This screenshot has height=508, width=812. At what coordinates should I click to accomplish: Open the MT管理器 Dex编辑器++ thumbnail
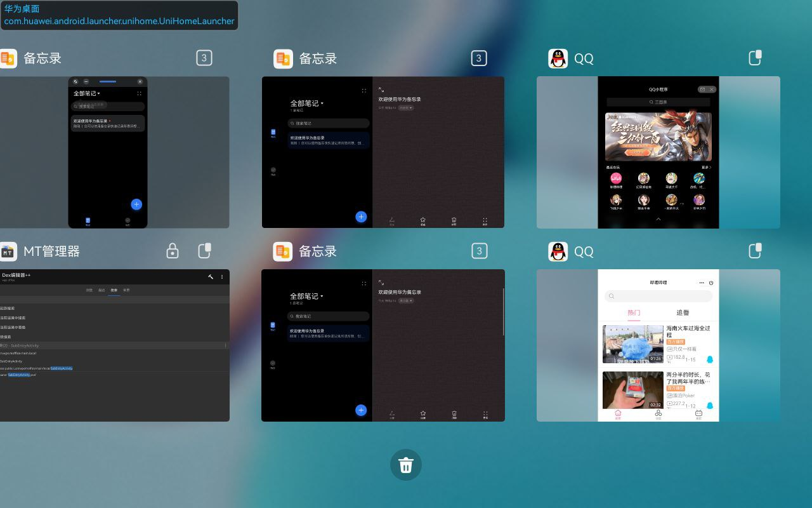tap(114, 345)
